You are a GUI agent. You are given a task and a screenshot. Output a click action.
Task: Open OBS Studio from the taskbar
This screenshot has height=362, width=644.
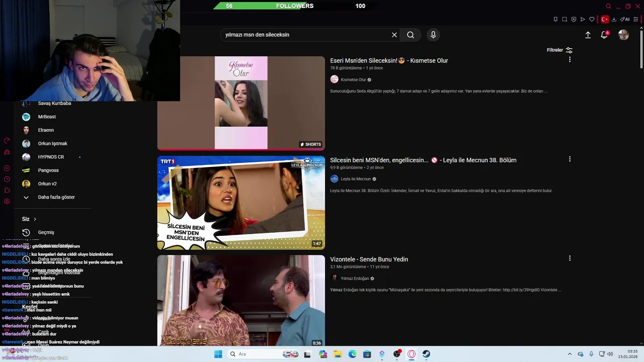397,354
